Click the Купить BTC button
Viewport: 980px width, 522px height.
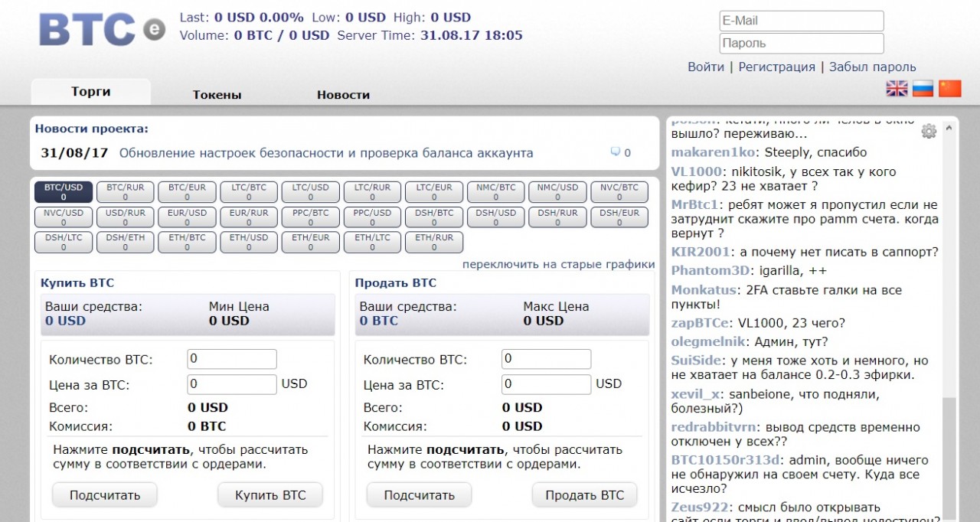pos(270,495)
